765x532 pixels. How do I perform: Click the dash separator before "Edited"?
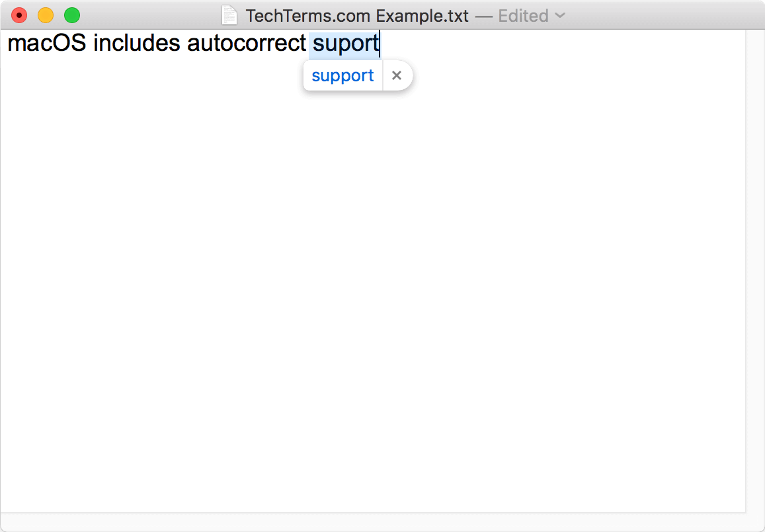coord(483,16)
